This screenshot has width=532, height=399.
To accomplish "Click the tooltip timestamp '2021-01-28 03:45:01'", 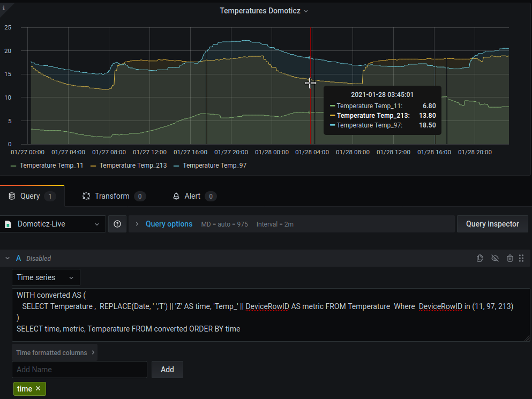I will pyautogui.click(x=382, y=95).
